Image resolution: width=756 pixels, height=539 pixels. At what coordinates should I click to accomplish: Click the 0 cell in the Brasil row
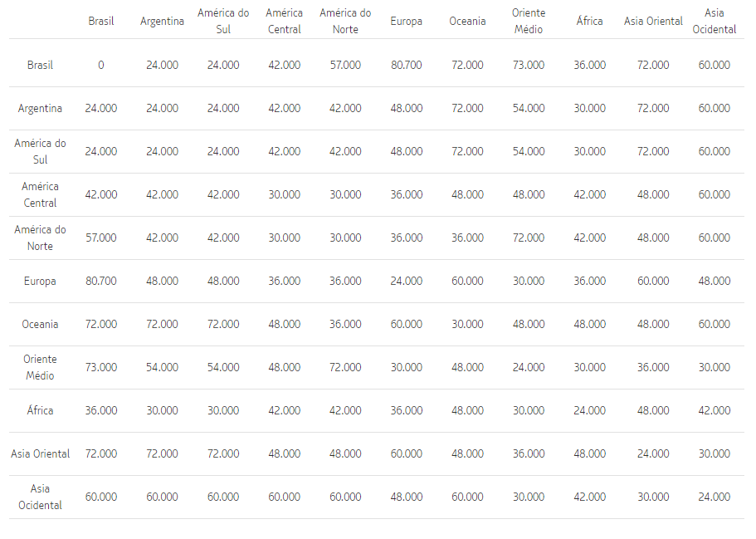(x=101, y=65)
